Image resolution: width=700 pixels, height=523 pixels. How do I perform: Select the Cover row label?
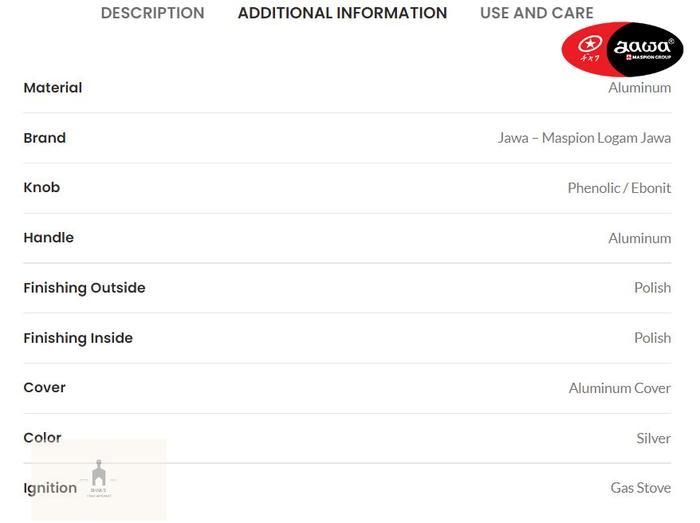coord(45,388)
